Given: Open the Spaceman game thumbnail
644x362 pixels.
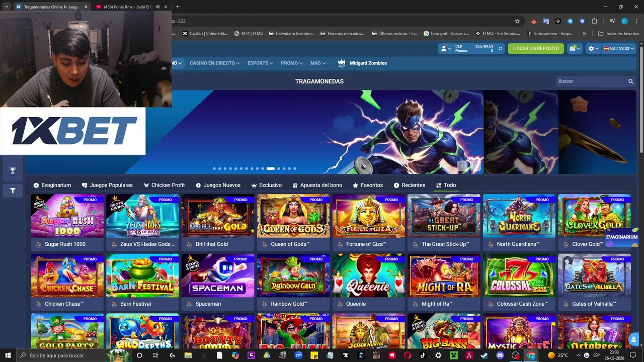Looking at the screenshot, I should tap(218, 276).
